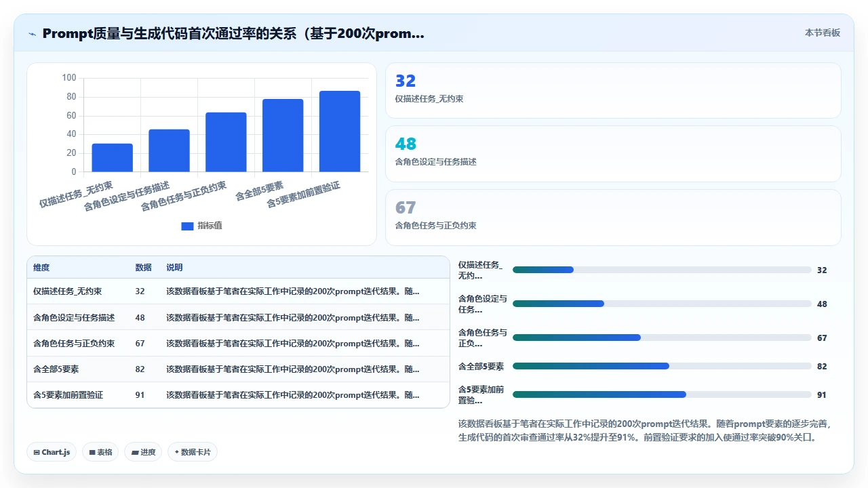The image size is (868, 488).
Task: Select the table cell 含角色设定与任务描述
Action: pos(74,317)
